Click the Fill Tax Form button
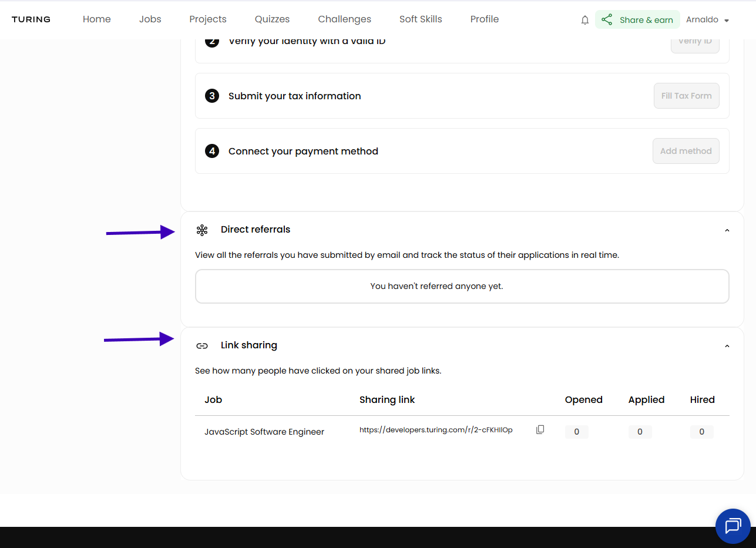This screenshot has height=548, width=756. pyautogui.click(x=686, y=95)
